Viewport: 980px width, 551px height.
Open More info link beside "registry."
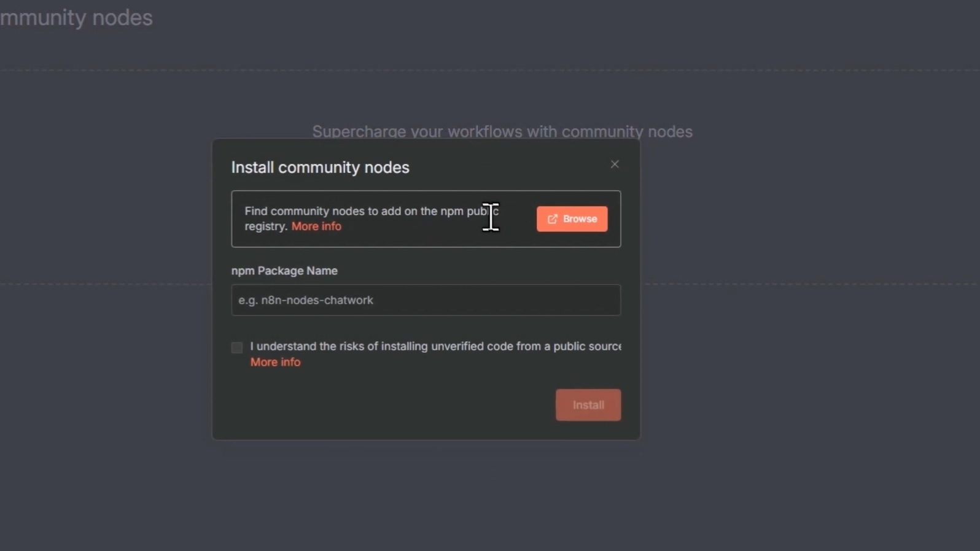pyautogui.click(x=316, y=226)
